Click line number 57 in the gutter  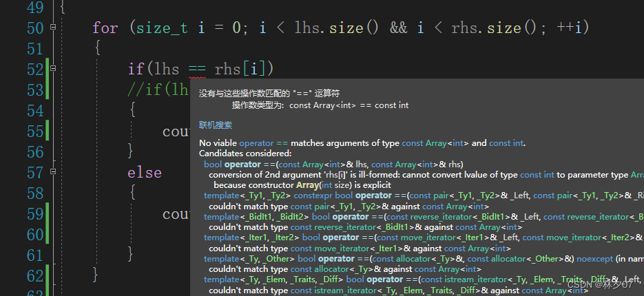pyautogui.click(x=35, y=173)
